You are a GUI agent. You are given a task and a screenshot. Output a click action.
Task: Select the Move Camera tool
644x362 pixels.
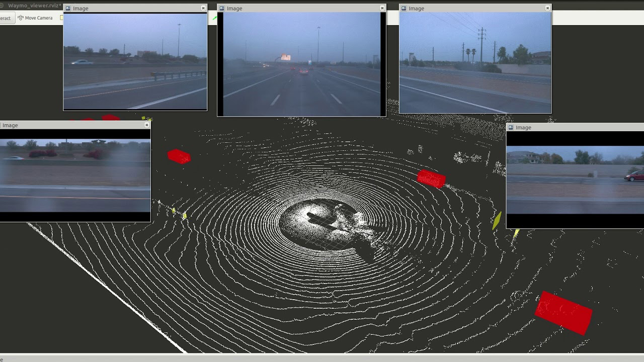(x=35, y=18)
